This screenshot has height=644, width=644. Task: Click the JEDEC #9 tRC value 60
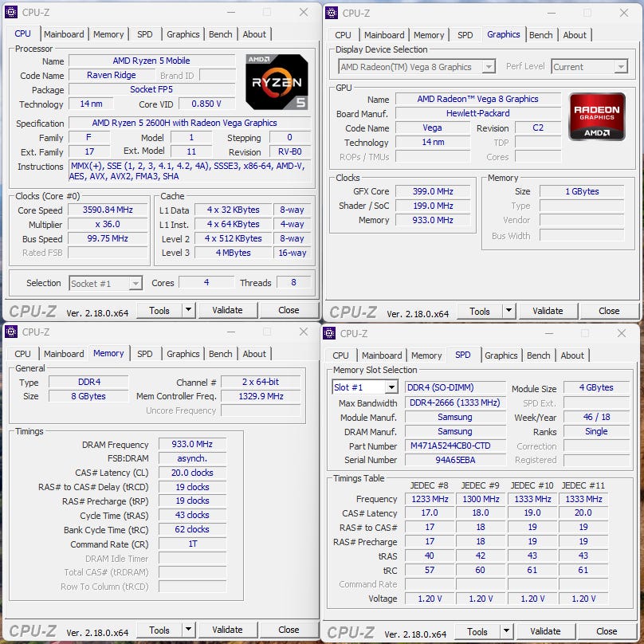[x=480, y=570]
